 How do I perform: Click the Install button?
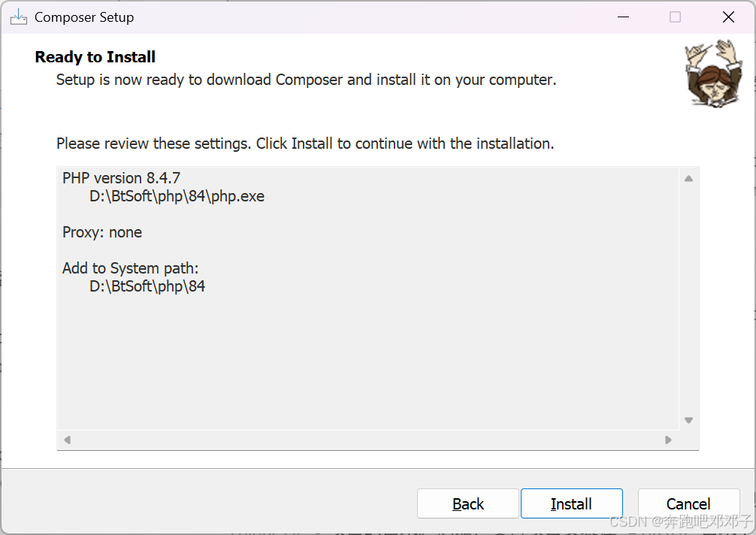[x=571, y=503]
